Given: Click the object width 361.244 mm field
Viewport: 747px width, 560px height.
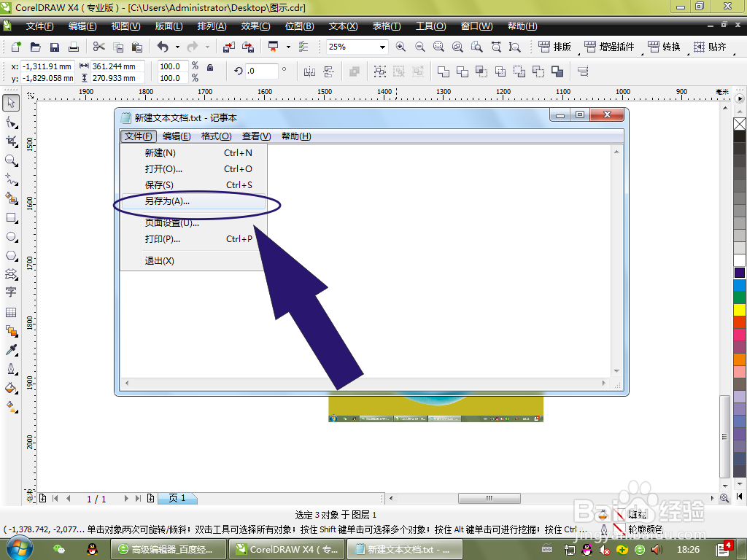Looking at the screenshot, I should 117,66.
